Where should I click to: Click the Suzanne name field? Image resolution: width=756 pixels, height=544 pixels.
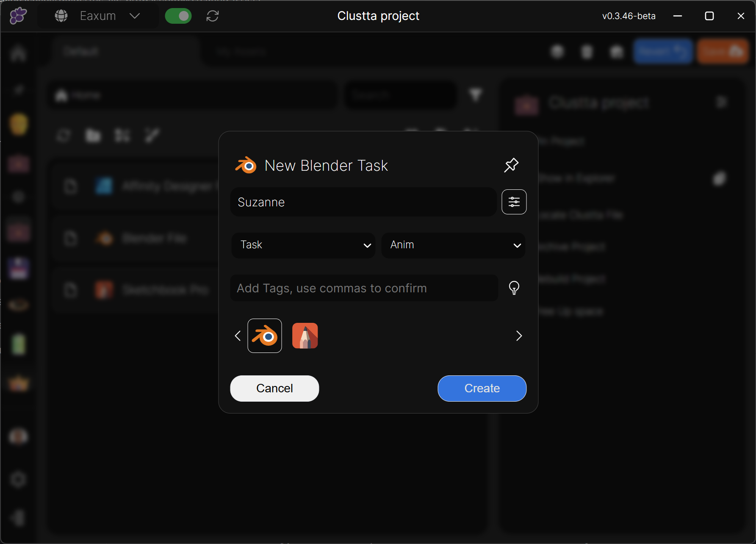[363, 202]
